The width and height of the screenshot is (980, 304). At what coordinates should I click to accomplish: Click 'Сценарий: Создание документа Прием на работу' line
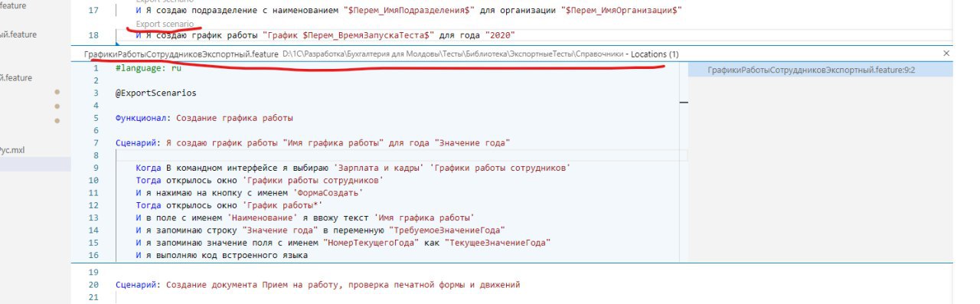[318, 285]
